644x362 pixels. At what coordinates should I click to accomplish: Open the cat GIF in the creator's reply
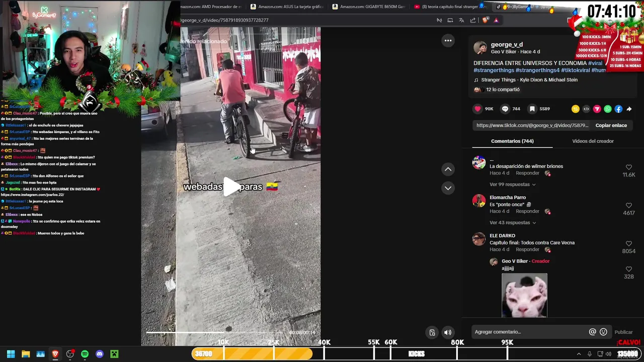(x=524, y=295)
